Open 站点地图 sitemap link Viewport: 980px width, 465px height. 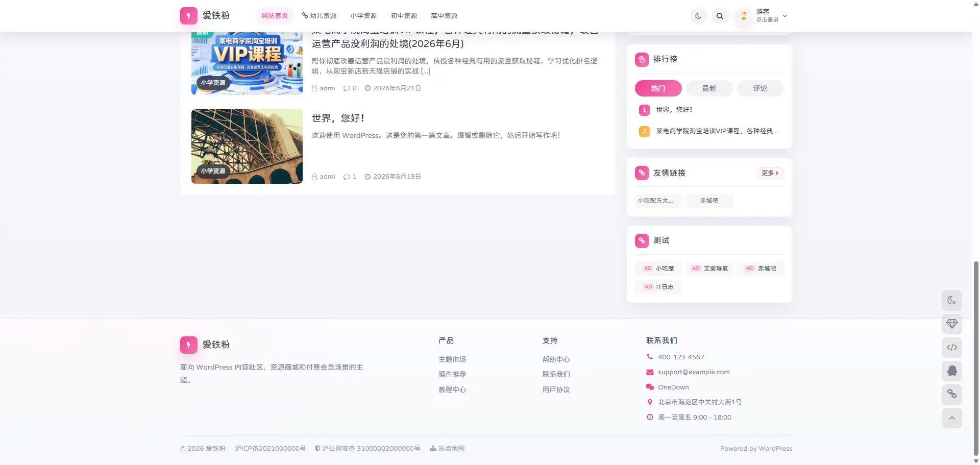point(447,449)
